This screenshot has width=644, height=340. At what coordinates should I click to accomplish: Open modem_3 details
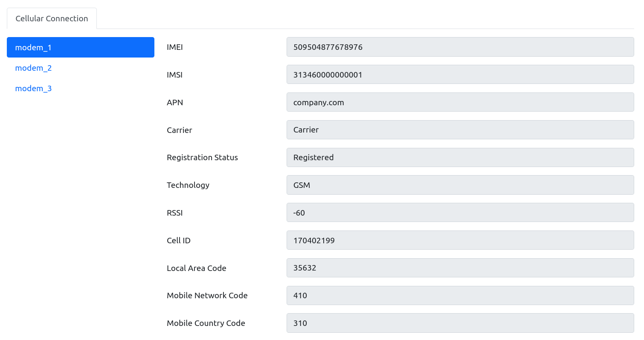pyautogui.click(x=33, y=88)
